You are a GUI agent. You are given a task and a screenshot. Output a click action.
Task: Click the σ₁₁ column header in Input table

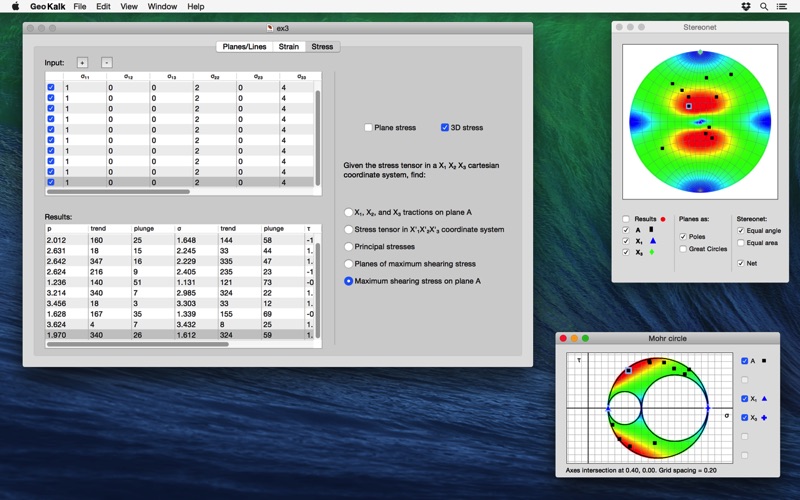(x=85, y=77)
